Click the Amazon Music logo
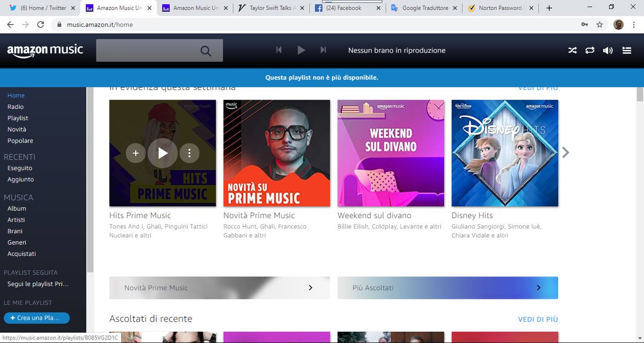This screenshot has height=343, width=644. point(45,50)
